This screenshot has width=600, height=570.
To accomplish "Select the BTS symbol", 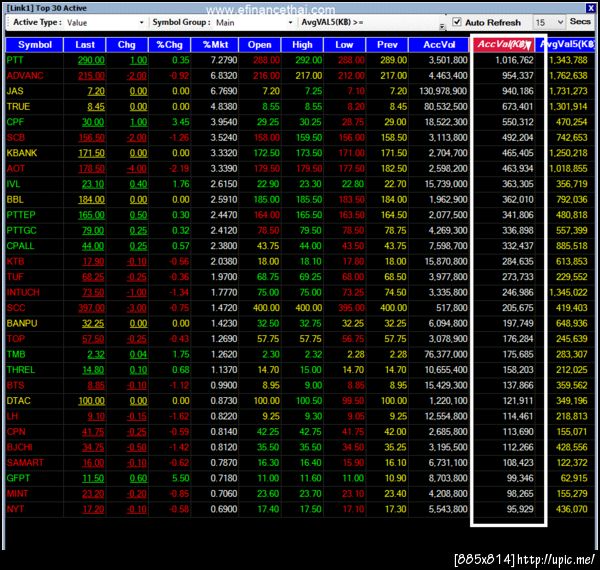I will point(15,386).
